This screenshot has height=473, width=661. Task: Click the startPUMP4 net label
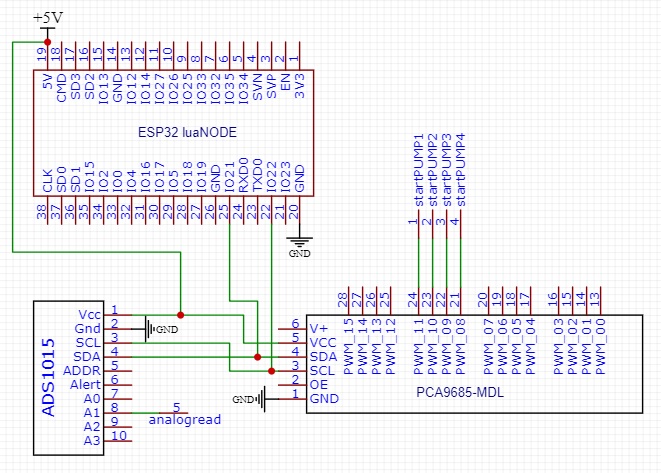pos(460,170)
